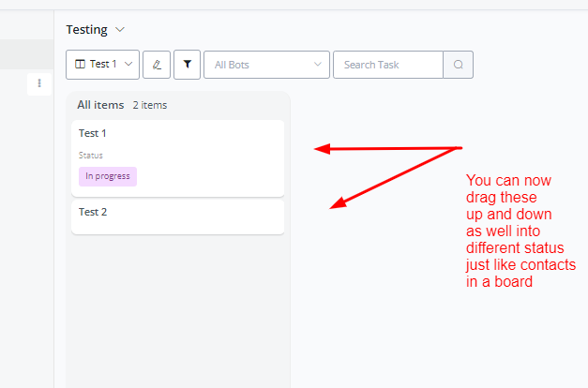Expand the Testing chevron arrow

tap(120, 31)
